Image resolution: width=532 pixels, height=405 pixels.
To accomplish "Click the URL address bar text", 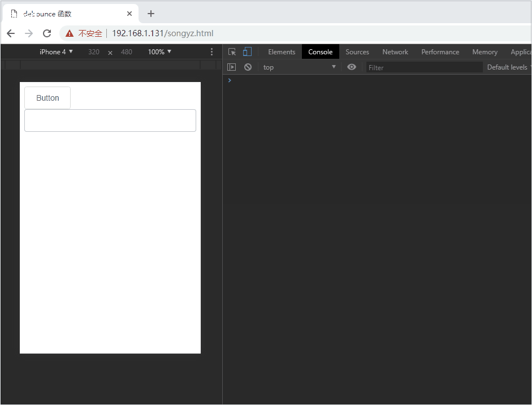I will coord(162,33).
